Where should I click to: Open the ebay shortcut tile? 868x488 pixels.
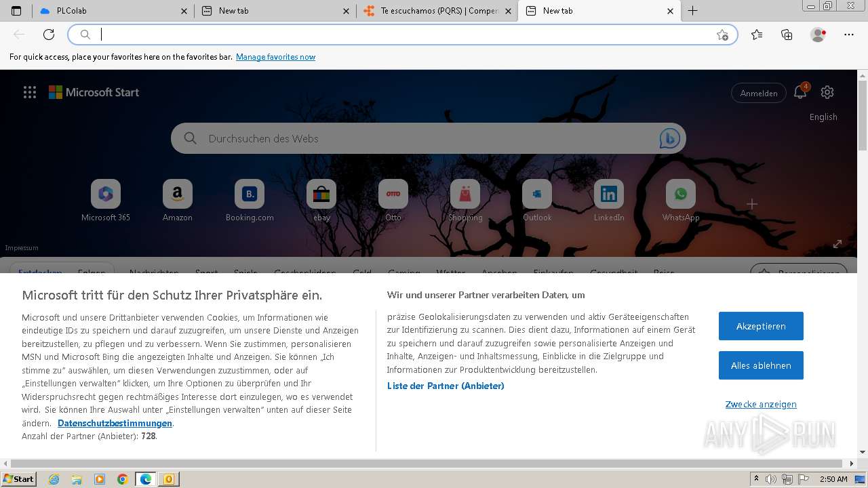point(321,201)
